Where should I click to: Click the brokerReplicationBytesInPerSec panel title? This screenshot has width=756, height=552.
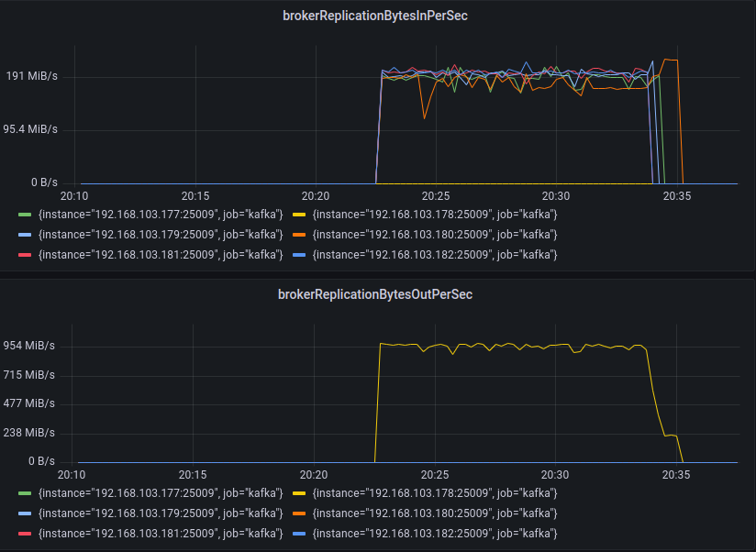[376, 16]
